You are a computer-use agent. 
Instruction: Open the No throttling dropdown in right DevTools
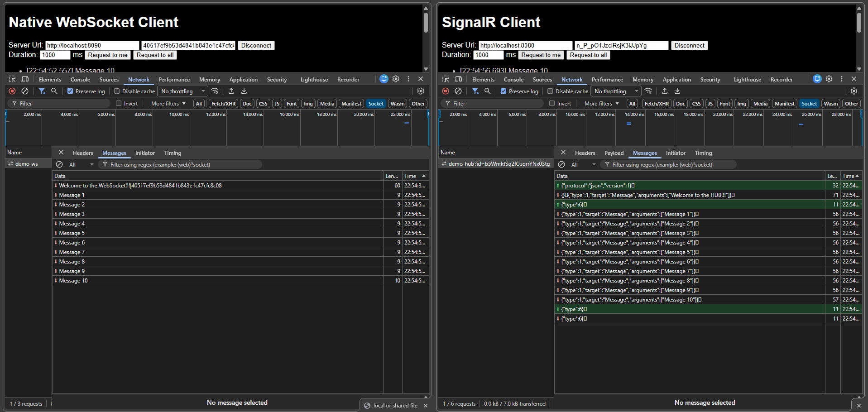pyautogui.click(x=616, y=91)
